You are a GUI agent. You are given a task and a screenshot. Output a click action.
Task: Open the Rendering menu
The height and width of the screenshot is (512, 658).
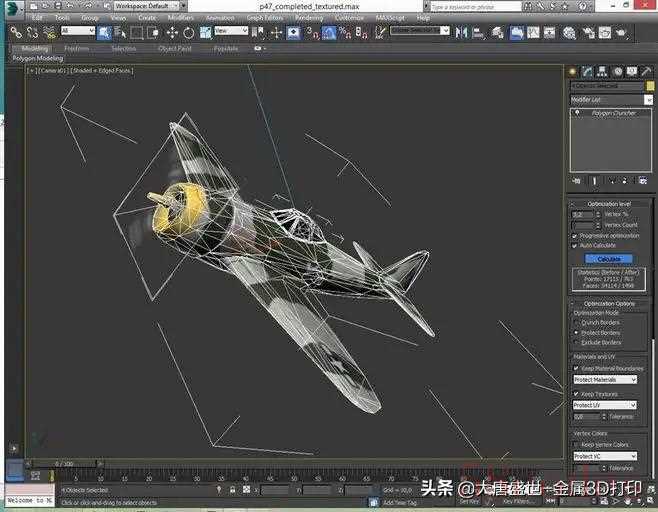(309, 17)
